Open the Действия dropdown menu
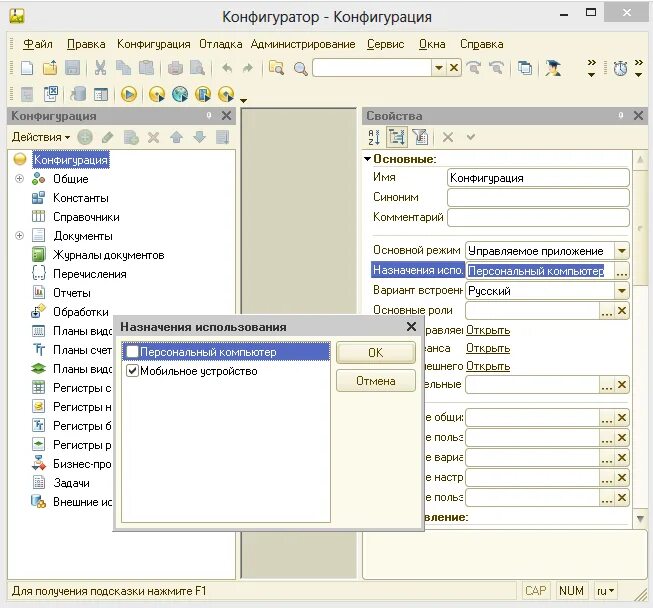 coord(41,137)
